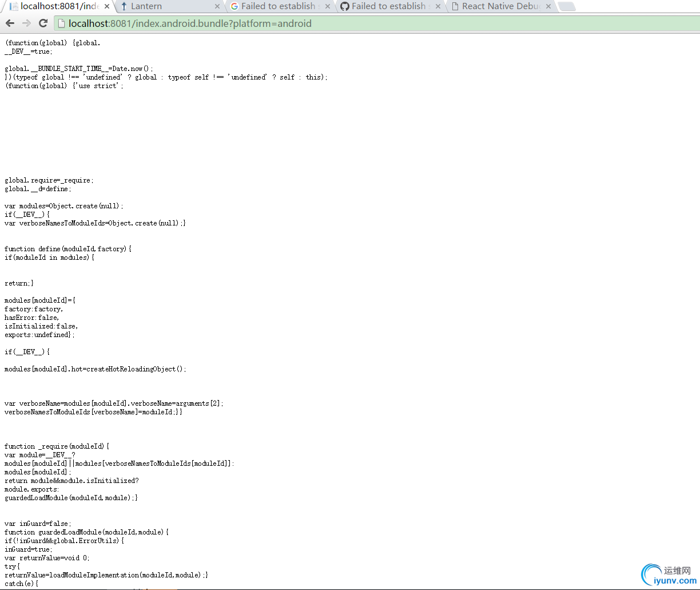Click 'returnValue=loadModuleImplementation(moduleId,module);}' line
The image size is (700, 590).
[106, 575]
